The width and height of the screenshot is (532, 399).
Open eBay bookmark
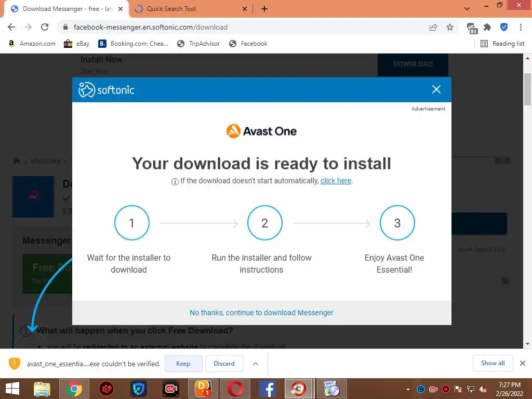(77, 44)
